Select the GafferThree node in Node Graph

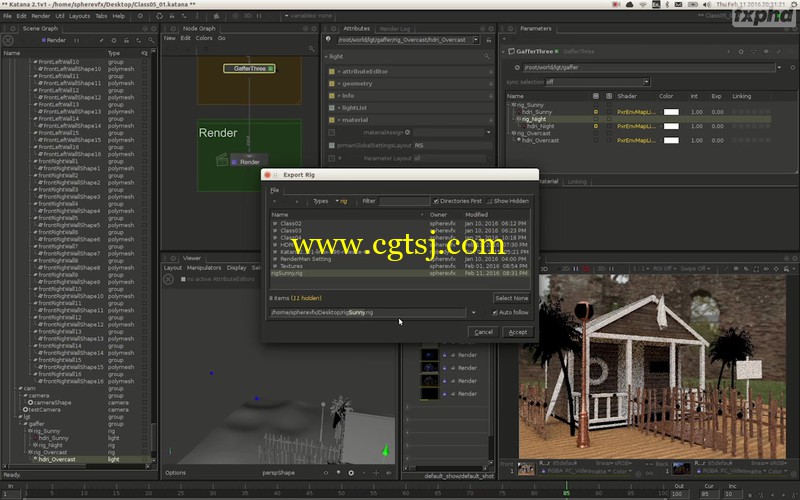point(249,68)
